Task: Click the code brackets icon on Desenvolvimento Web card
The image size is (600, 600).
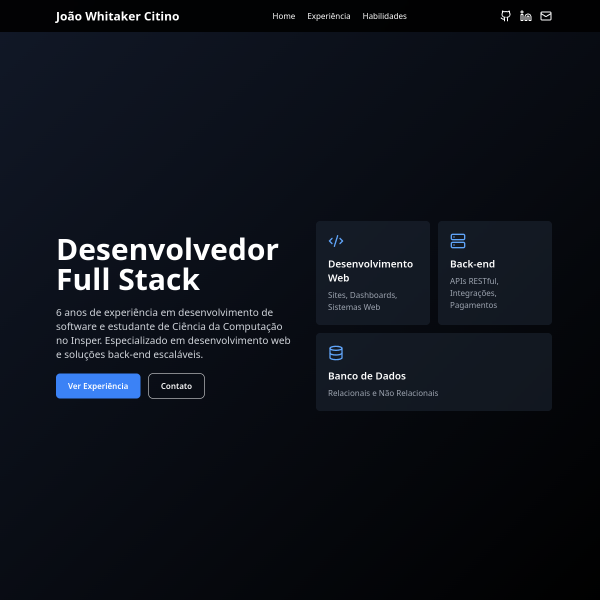Action: point(336,241)
